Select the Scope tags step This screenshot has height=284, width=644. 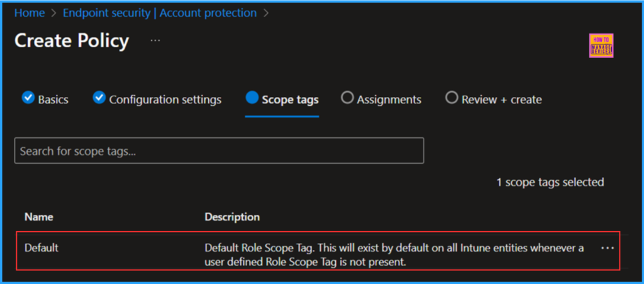(290, 99)
